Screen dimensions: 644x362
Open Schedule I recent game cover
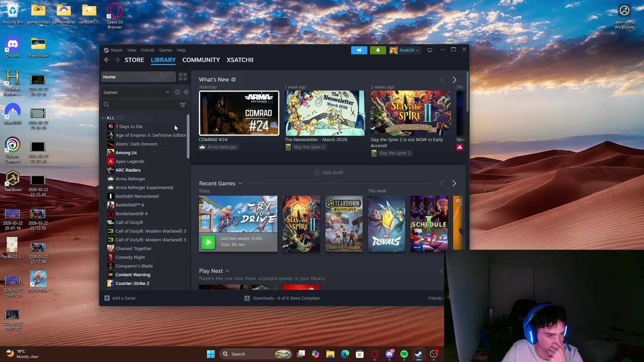[429, 224]
